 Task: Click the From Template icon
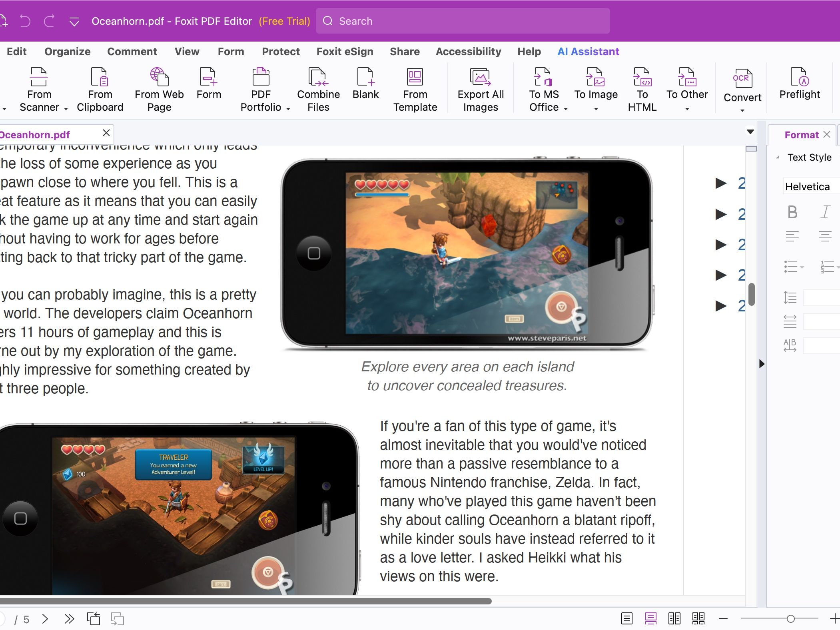(415, 77)
